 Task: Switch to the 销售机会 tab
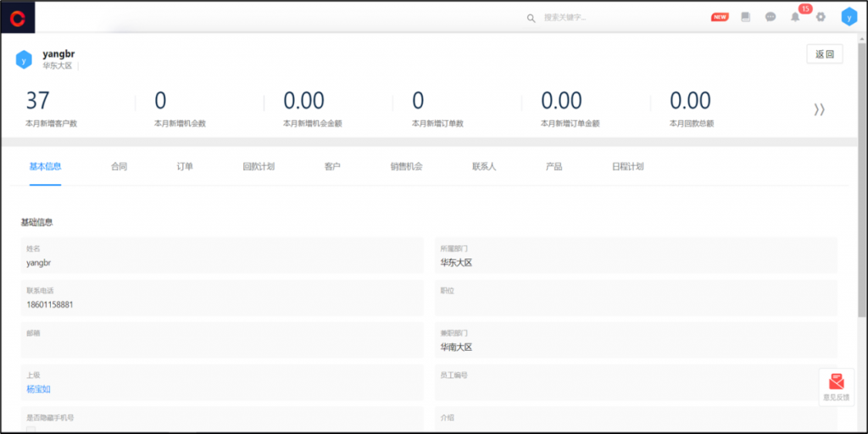click(x=406, y=167)
